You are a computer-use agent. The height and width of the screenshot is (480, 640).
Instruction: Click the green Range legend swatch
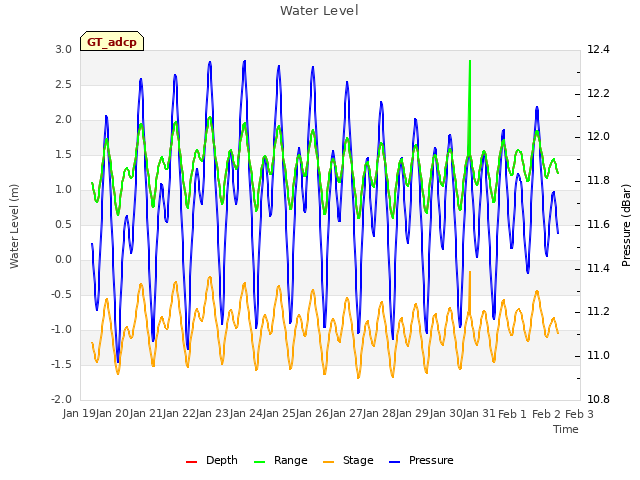pyautogui.click(x=260, y=462)
